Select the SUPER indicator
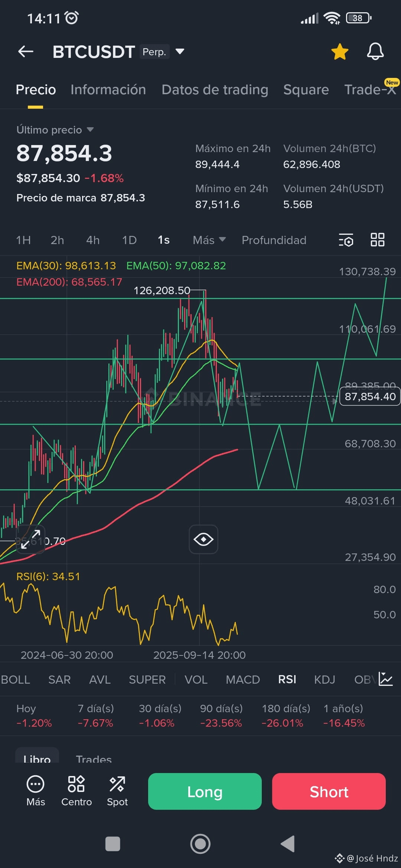The width and height of the screenshot is (401, 868). coord(147,680)
